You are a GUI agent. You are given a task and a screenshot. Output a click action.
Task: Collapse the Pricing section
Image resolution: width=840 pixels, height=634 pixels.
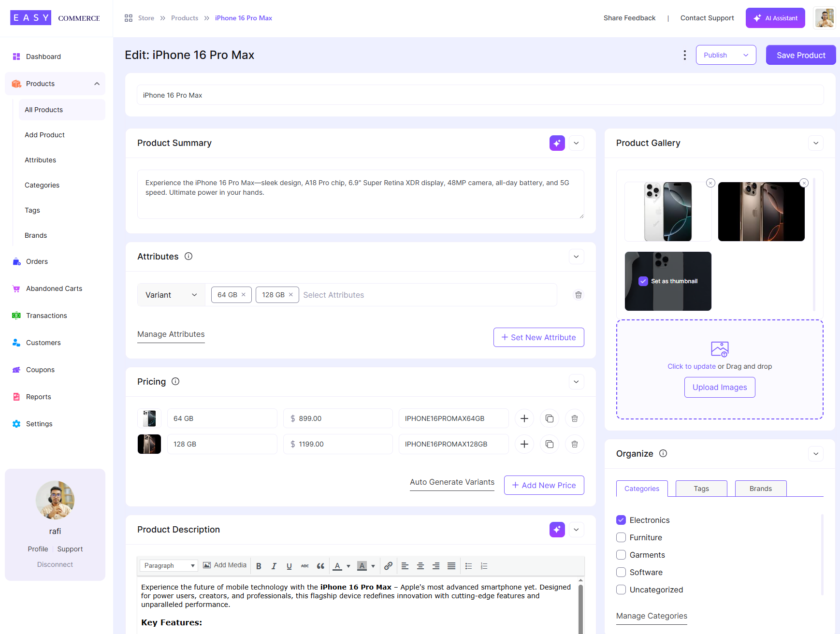(576, 382)
